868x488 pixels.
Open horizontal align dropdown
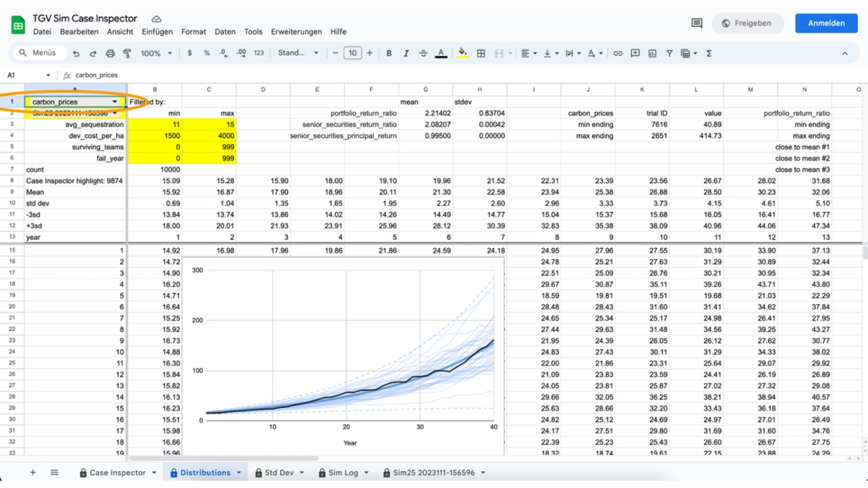click(528, 53)
